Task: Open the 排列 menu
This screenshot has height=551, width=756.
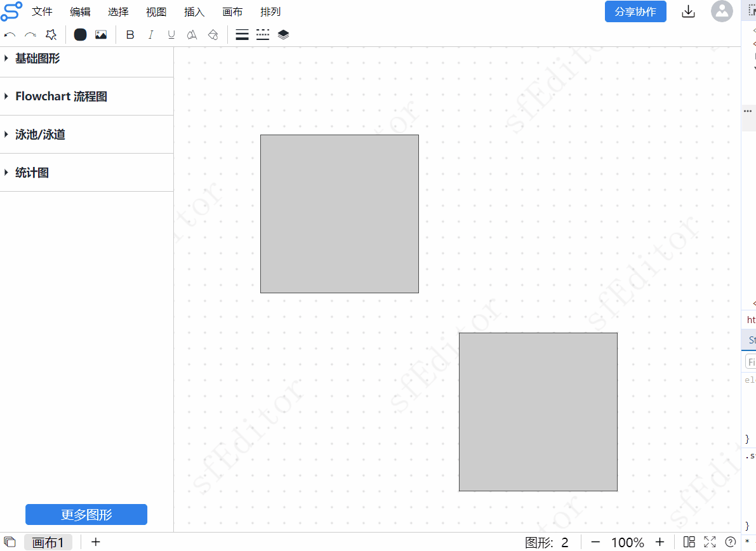Action: point(270,11)
